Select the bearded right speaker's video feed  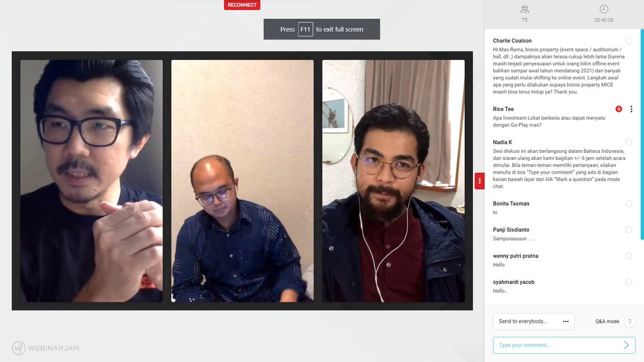point(394,180)
